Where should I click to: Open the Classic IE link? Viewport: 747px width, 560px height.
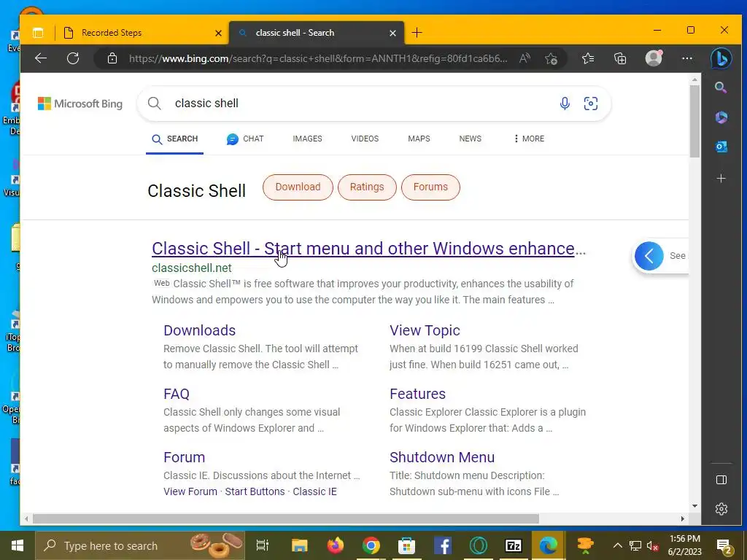tap(314, 491)
